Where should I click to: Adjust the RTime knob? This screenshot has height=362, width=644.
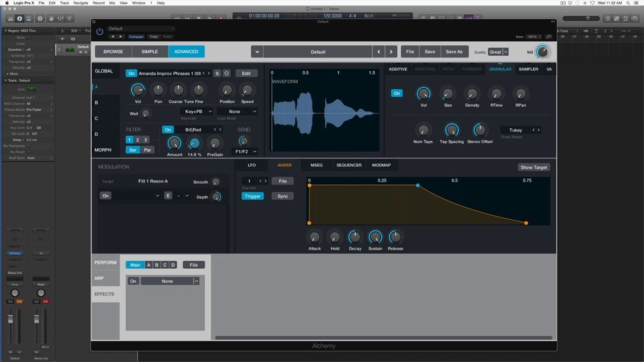tap(496, 94)
